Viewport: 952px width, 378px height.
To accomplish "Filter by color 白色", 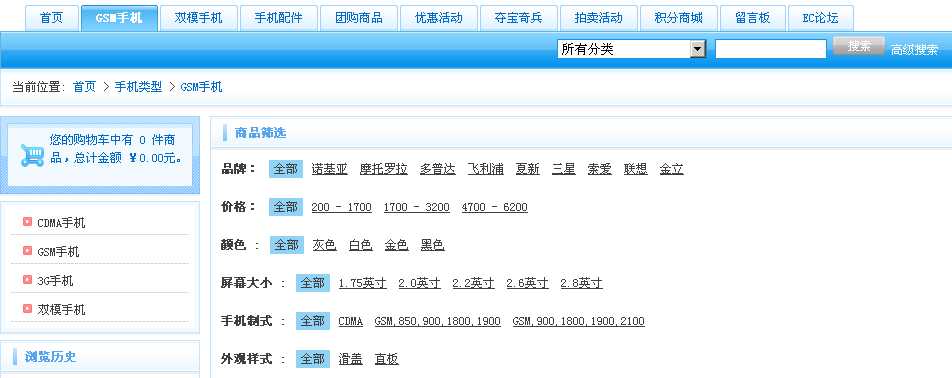I will coord(360,245).
